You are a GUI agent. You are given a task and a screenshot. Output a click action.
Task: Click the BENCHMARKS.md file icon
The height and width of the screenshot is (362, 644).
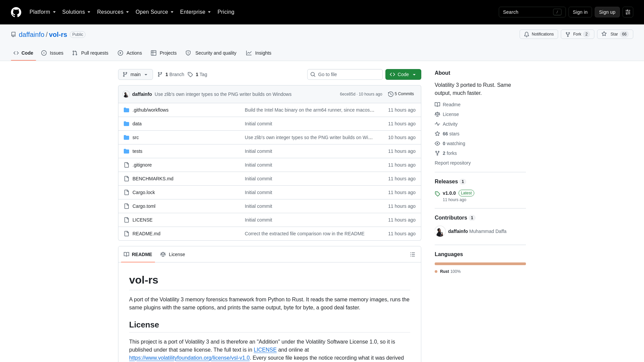coord(126,179)
